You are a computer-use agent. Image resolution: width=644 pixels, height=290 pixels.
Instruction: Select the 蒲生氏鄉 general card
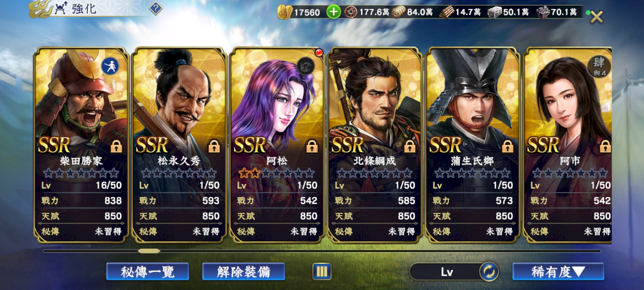point(473,145)
